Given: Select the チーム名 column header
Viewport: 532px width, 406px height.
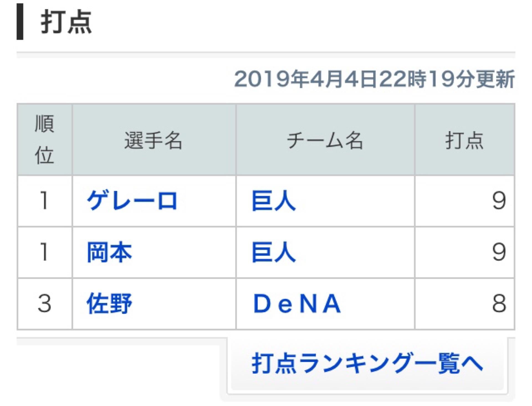Looking at the screenshot, I should pos(325,140).
